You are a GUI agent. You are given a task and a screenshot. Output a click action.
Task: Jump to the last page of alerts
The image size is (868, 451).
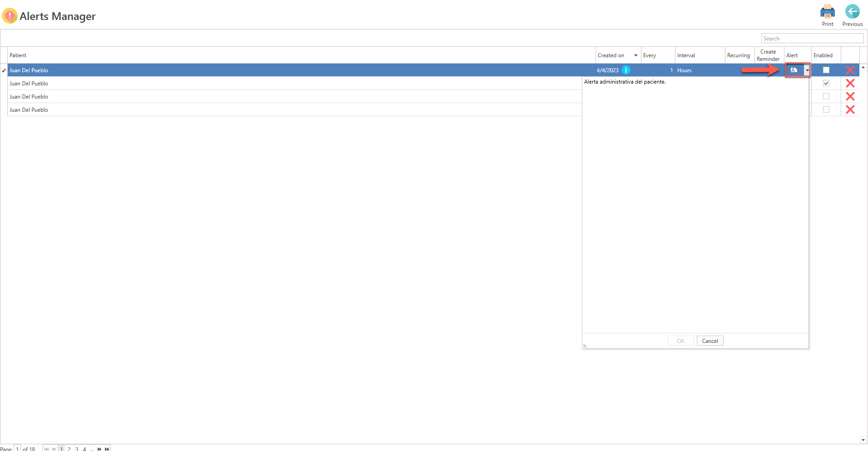point(107,449)
